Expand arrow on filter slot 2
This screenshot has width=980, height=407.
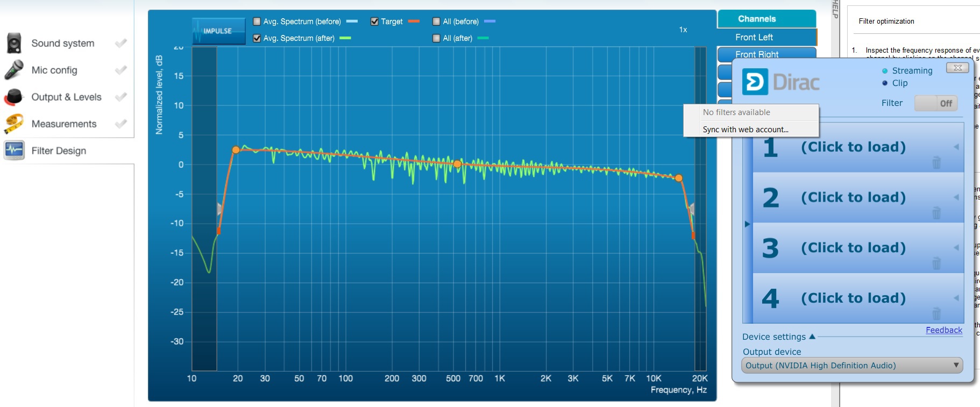pyautogui.click(x=956, y=197)
